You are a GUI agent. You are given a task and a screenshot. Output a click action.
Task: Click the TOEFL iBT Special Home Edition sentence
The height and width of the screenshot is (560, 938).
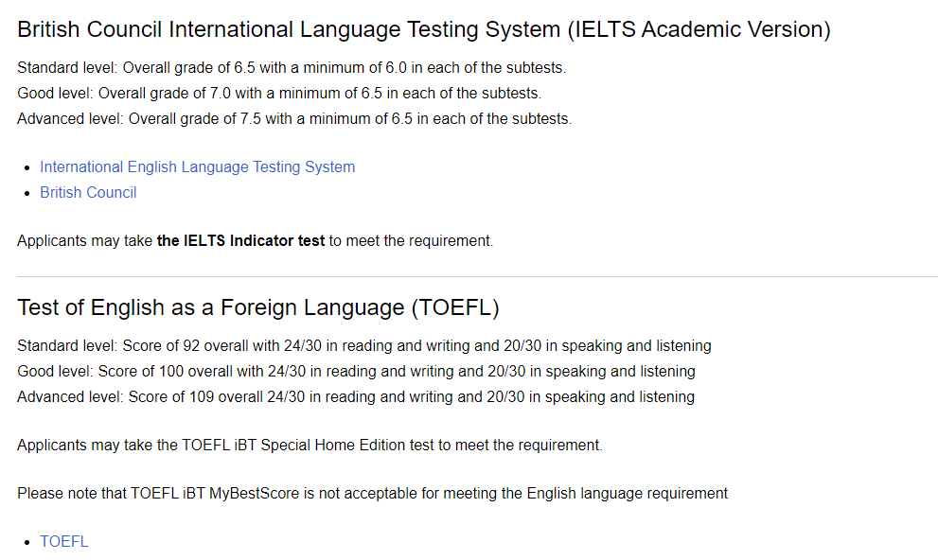tap(310, 446)
